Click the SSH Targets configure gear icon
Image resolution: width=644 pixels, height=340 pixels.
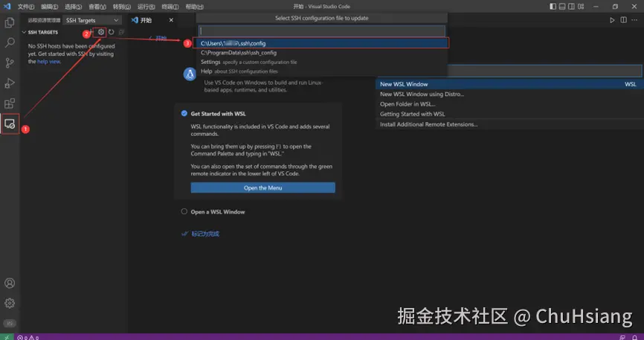coord(100,32)
